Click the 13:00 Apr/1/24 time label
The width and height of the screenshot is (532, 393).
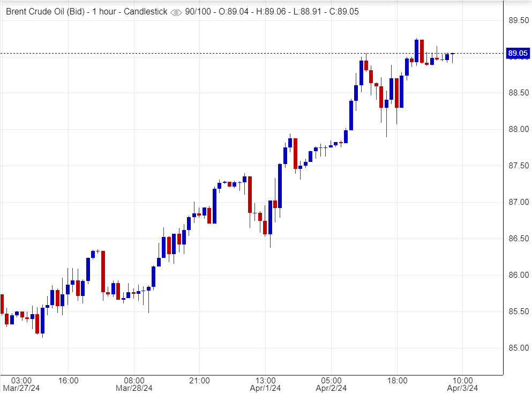pos(265,384)
